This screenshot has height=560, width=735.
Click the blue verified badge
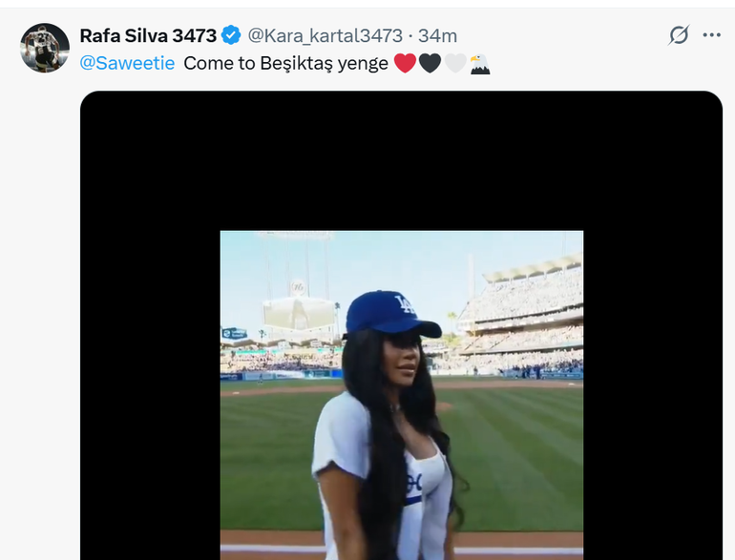click(231, 35)
